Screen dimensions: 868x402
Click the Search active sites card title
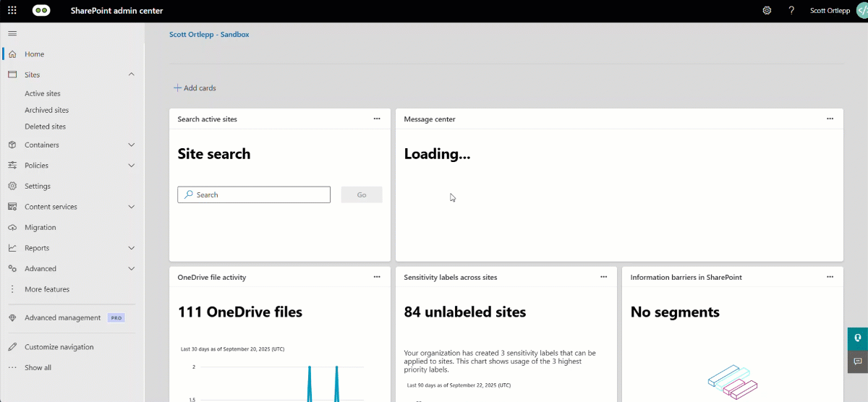208,119
